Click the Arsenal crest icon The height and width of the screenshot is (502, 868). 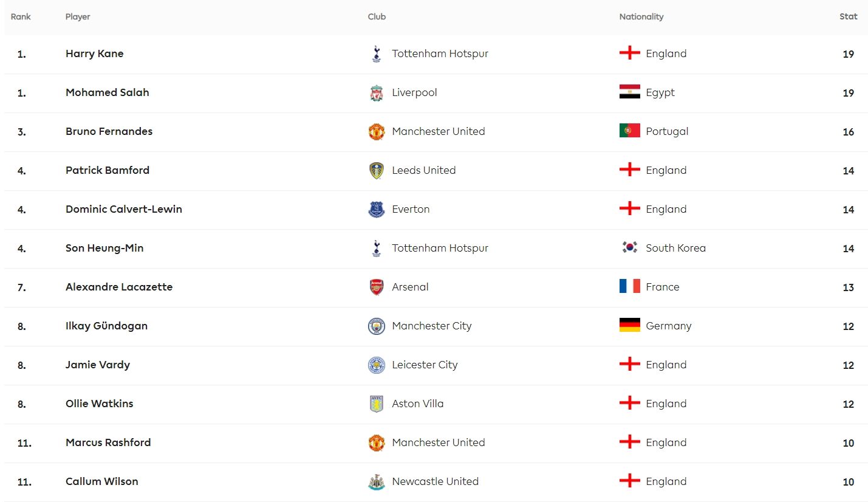tap(377, 287)
